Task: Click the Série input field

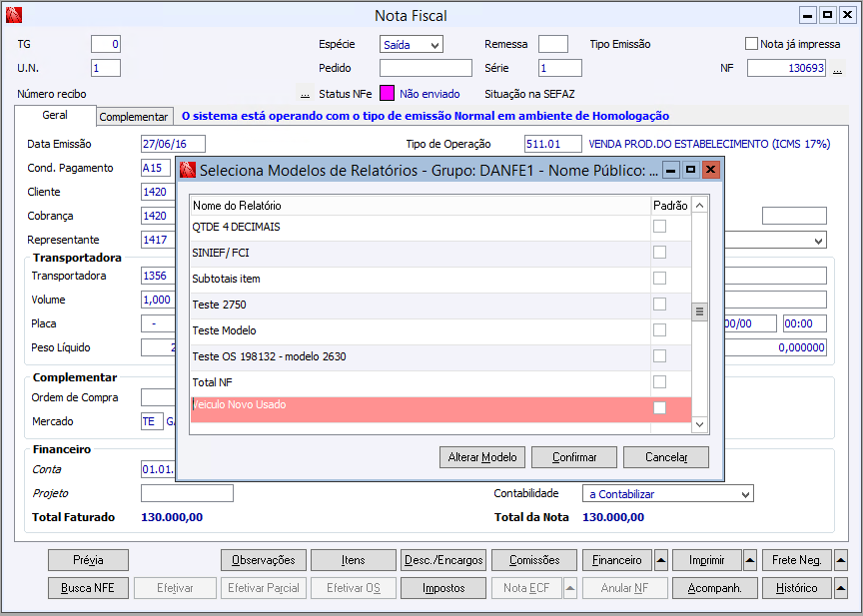Action: click(559, 68)
